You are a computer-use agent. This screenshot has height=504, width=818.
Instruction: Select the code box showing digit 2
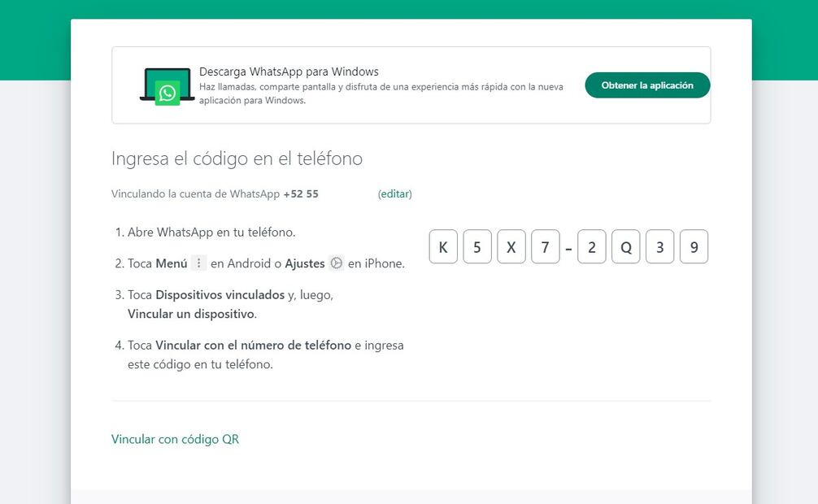click(592, 247)
